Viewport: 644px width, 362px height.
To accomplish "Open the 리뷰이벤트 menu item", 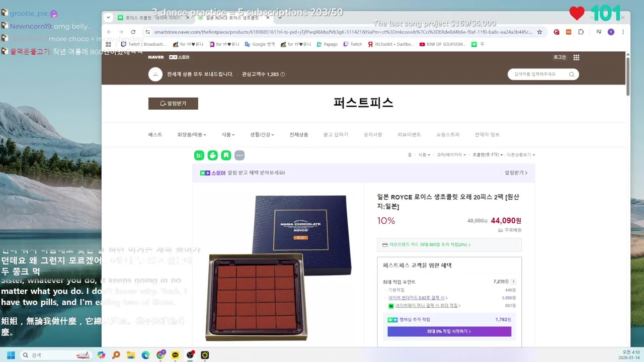I will tap(409, 135).
